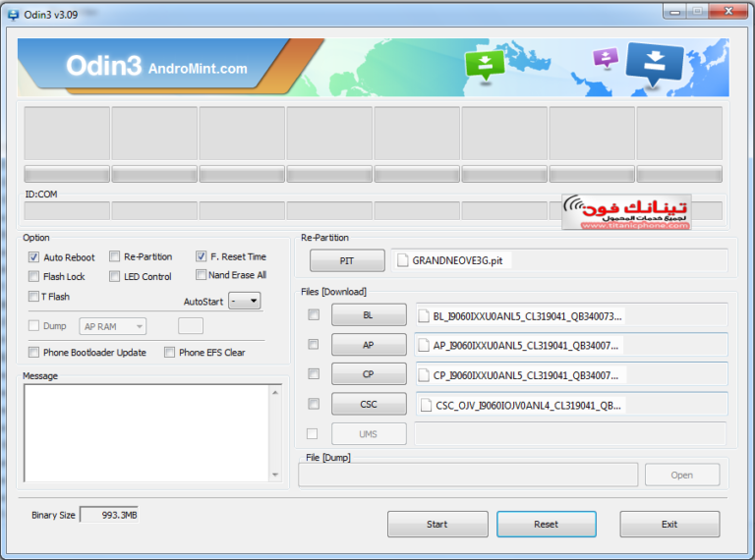Click the file icon in the CSC row

tap(426, 405)
